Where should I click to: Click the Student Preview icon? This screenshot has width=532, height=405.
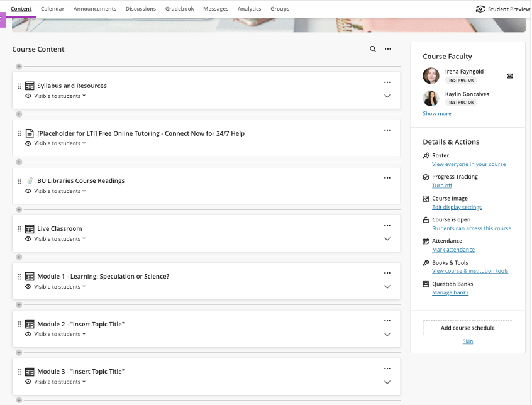[480, 9]
